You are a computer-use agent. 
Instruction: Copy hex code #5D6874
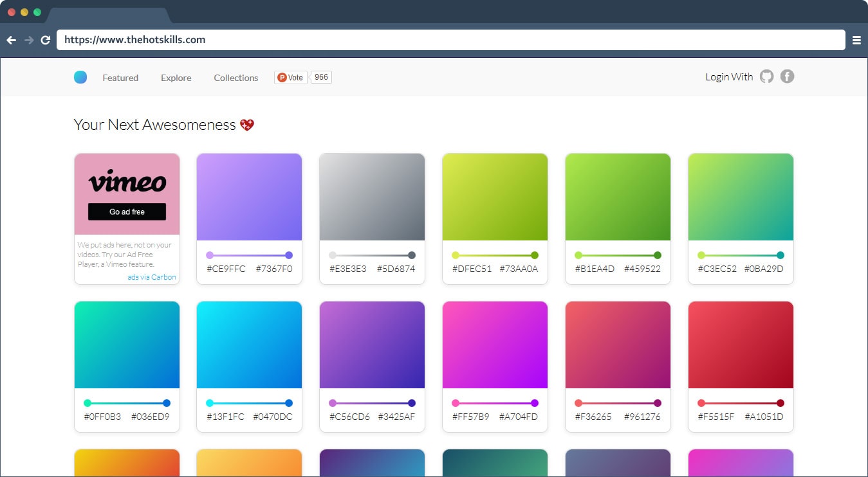(x=396, y=269)
